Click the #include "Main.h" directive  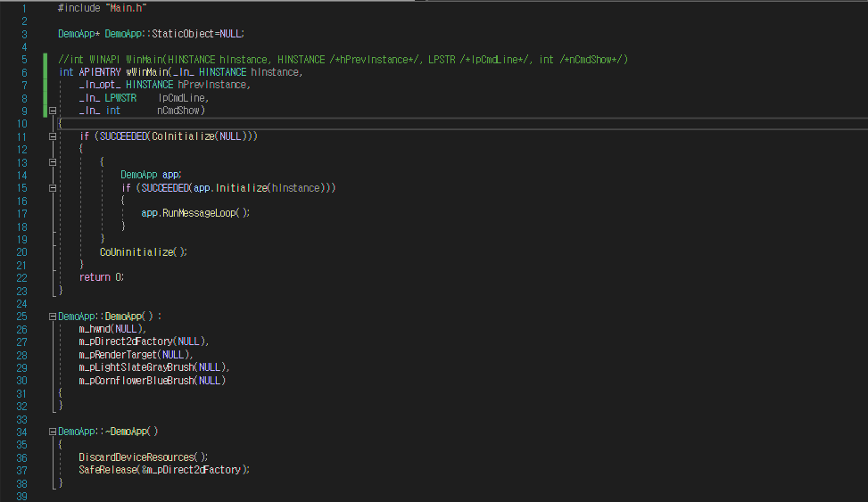pyautogui.click(x=102, y=8)
